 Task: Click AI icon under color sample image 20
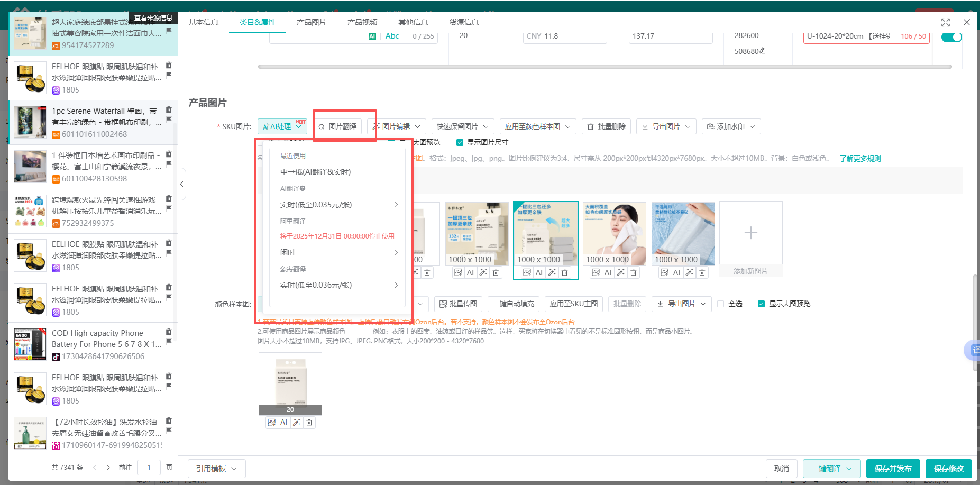[x=284, y=423]
